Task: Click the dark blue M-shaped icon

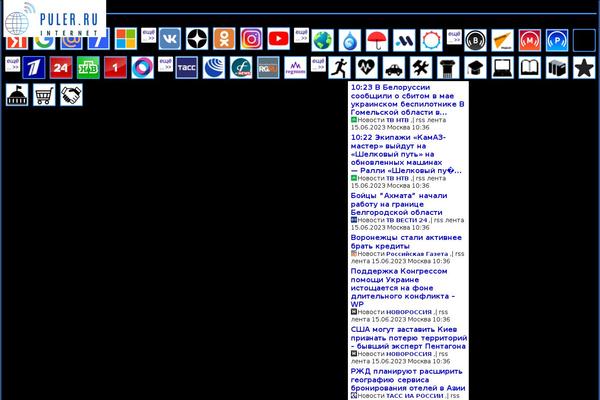Action: coord(404,40)
